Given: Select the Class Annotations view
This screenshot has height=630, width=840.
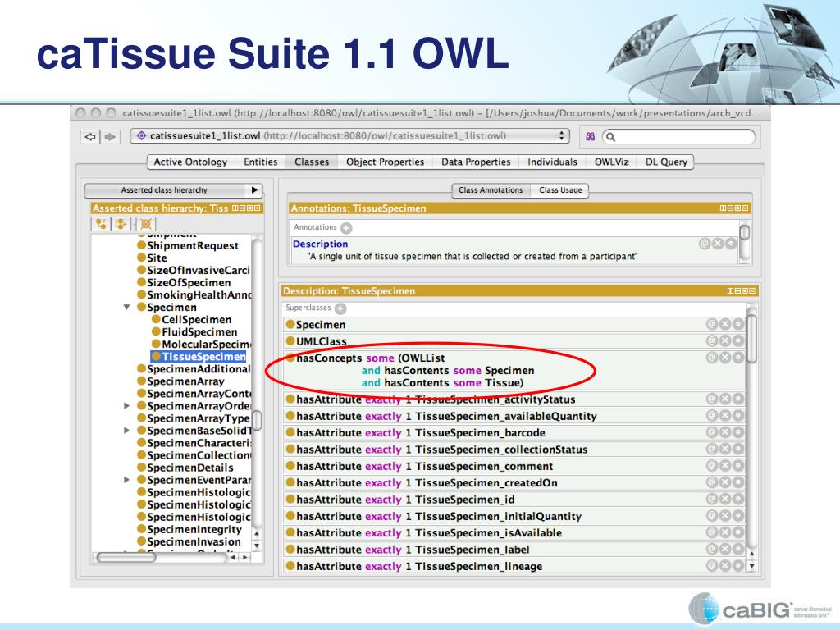Looking at the screenshot, I should click(491, 190).
